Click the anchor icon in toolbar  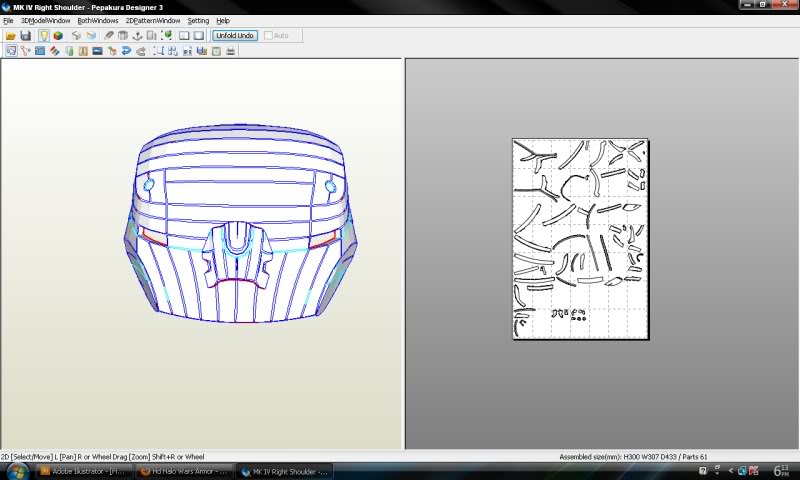click(138, 36)
